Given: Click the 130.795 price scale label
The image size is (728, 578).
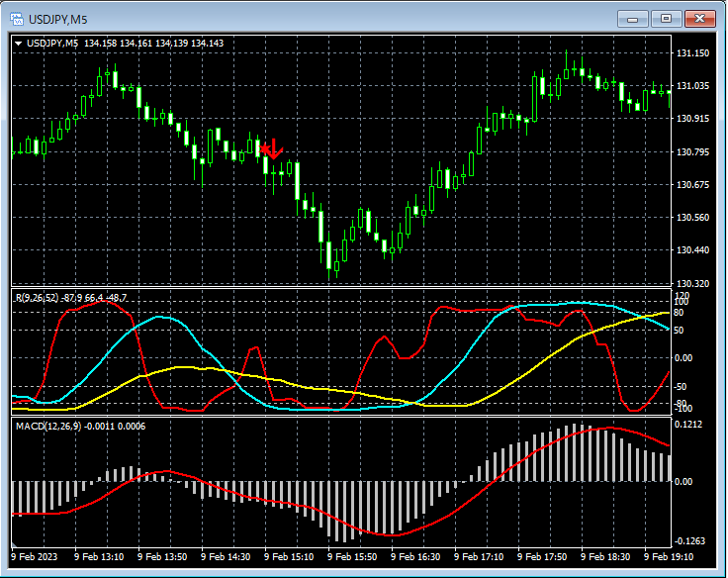Looking at the screenshot, I should 692,152.
